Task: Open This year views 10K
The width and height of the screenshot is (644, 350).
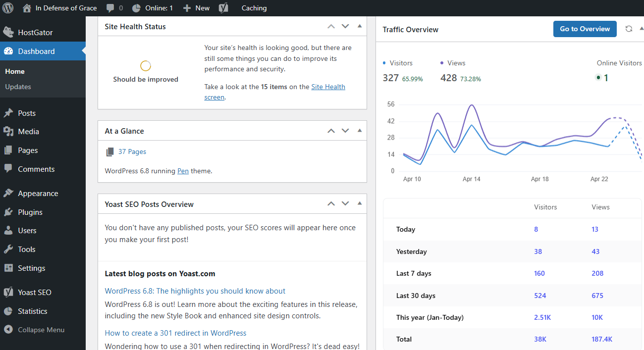Action: (x=597, y=317)
